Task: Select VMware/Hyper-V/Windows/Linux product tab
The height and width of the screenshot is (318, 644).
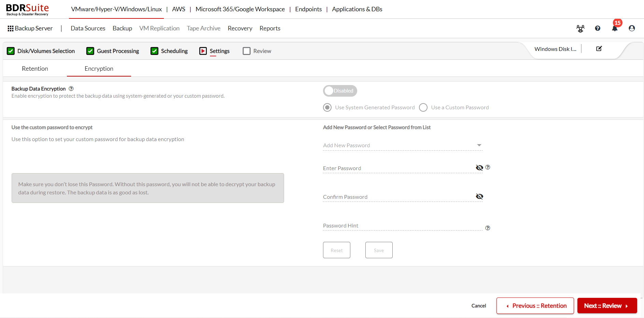Action: tap(116, 9)
